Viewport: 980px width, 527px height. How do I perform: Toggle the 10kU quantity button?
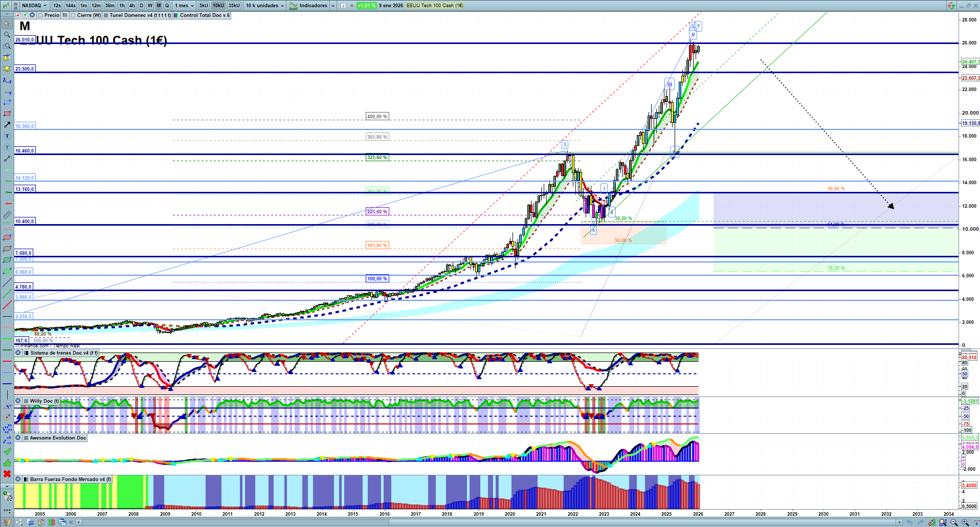[218, 6]
